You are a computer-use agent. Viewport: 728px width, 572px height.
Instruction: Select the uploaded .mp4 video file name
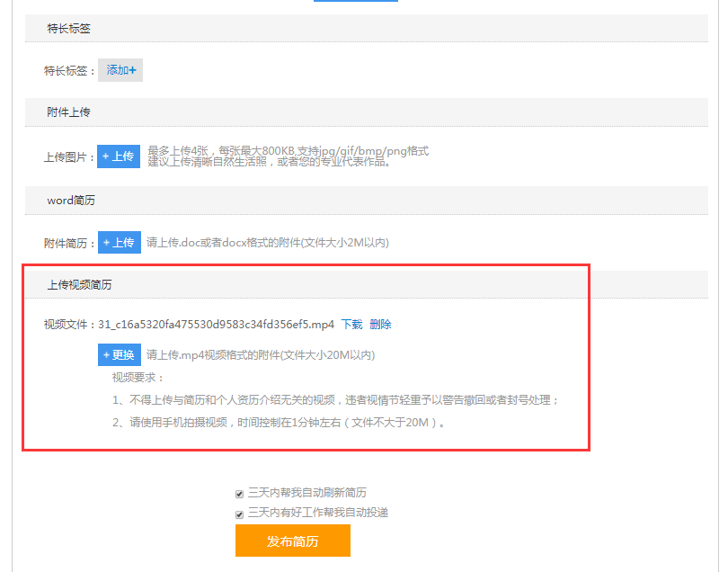[216, 325]
